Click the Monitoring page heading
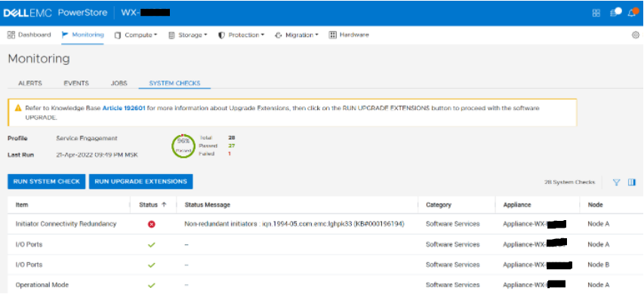This screenshot has height=294, width=644. pyautogui.click(x=39, y=59)
